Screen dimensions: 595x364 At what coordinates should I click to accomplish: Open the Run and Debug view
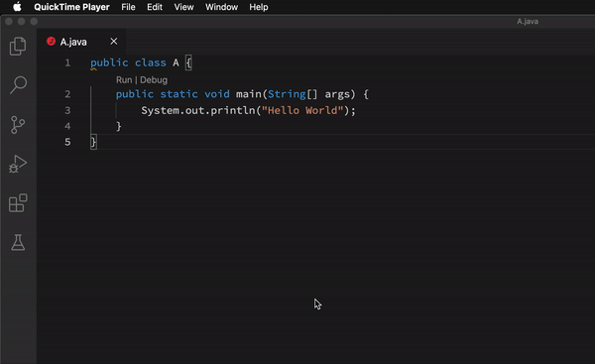click(x=18, y=164)
